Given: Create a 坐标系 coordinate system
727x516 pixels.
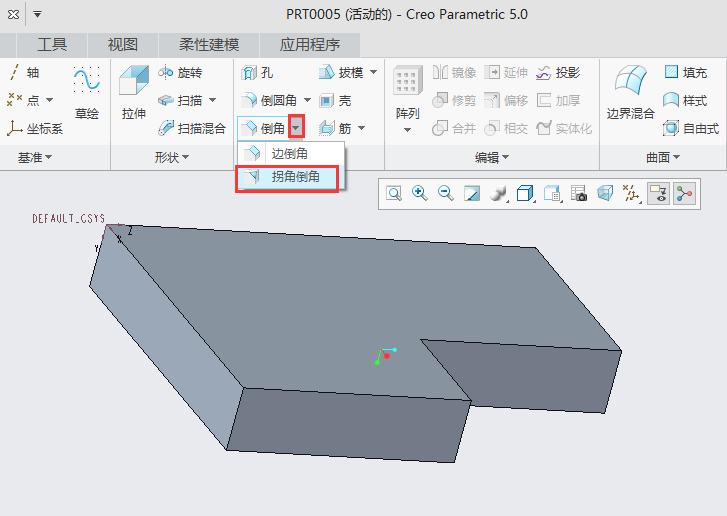Looking at the screenshot, I should click(x=35, y=128).
